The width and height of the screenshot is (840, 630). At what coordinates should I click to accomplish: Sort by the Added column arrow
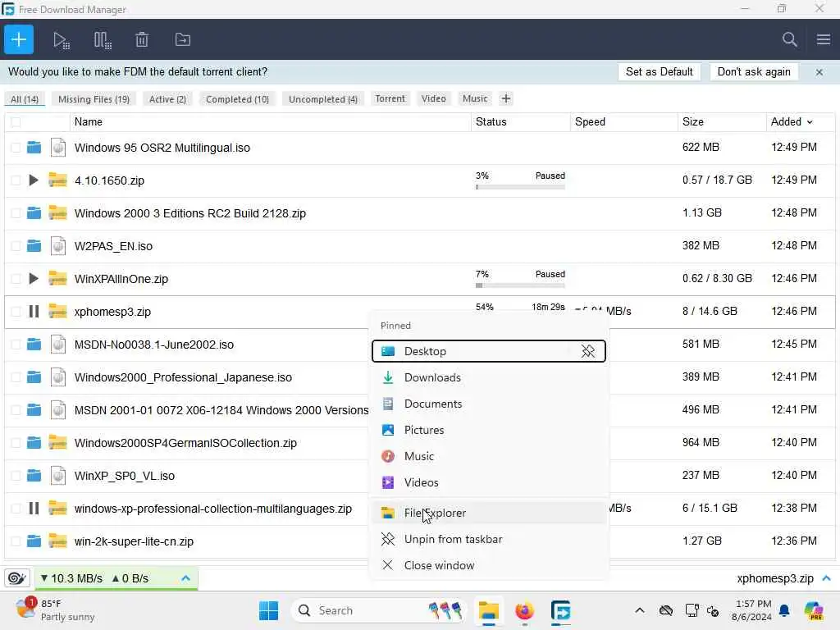pyautogui.click(x=810, y=122)
